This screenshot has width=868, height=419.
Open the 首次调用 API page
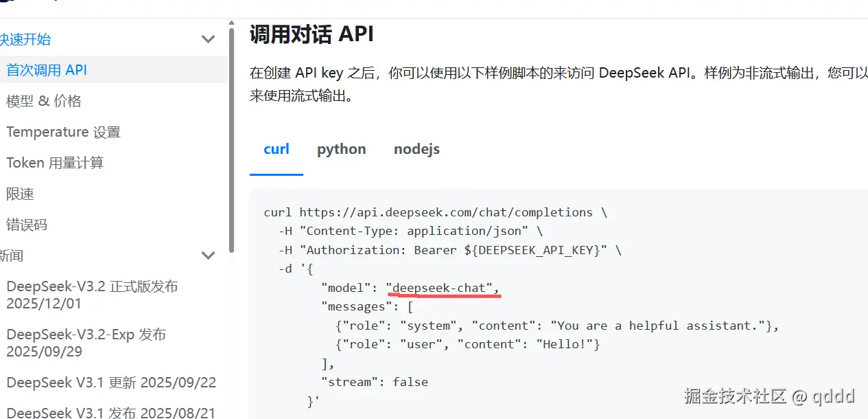(113, 70)
